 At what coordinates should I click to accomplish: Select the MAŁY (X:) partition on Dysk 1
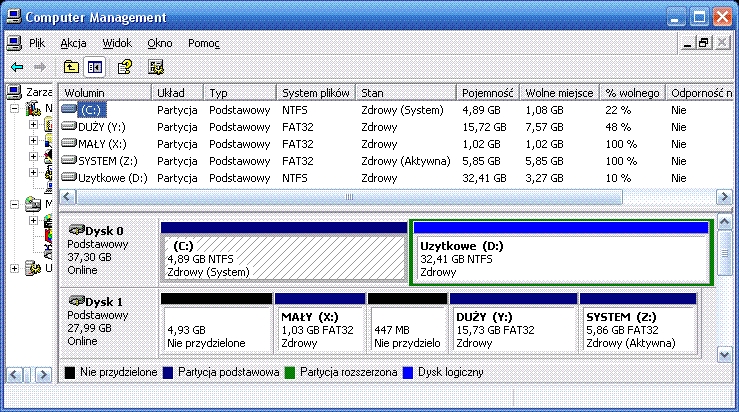pyautogui.click(x=320, y=323)
